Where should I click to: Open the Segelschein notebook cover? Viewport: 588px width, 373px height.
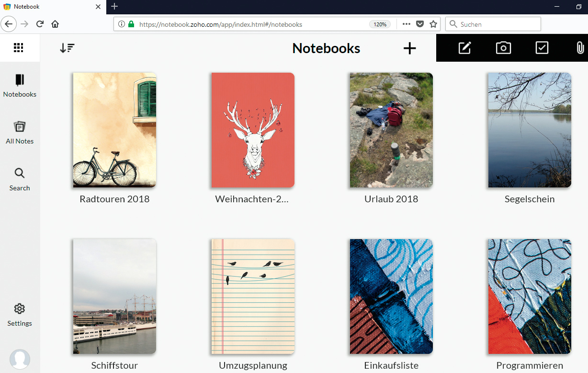coord(530,130)
